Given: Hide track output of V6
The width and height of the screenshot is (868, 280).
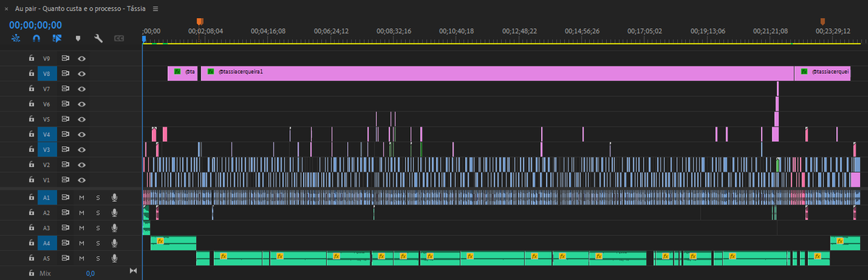Looking at the screenshot, I should click(82, 103).
